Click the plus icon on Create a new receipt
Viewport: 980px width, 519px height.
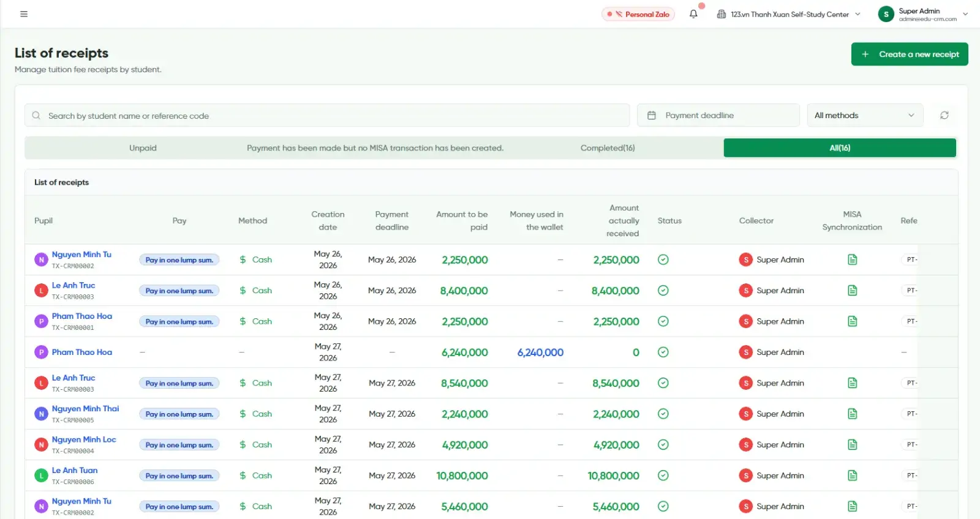click(865, 54)
